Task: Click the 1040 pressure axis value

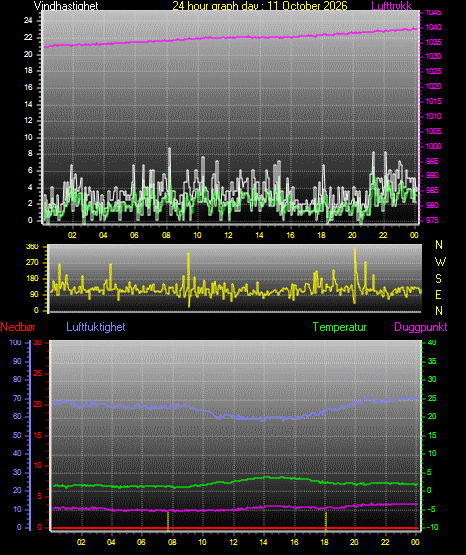Action: pos(433,27)
